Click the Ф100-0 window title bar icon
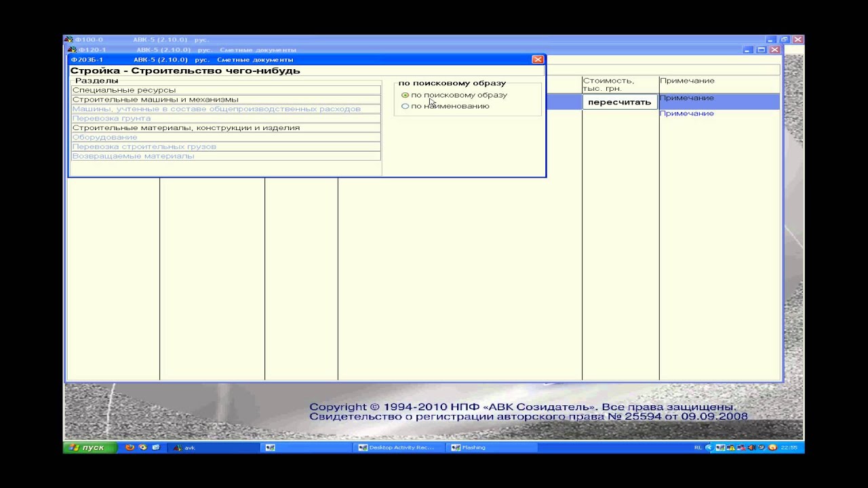Viewport: 868px width, 488px height. pyautogui.click(x=68, y=40)
